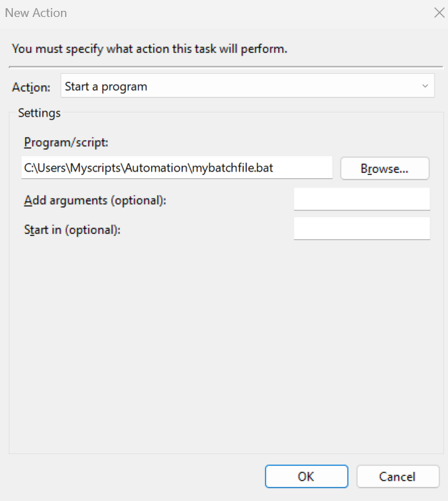Click the chevron arrow of the Action dropdown

coord(425,86)
